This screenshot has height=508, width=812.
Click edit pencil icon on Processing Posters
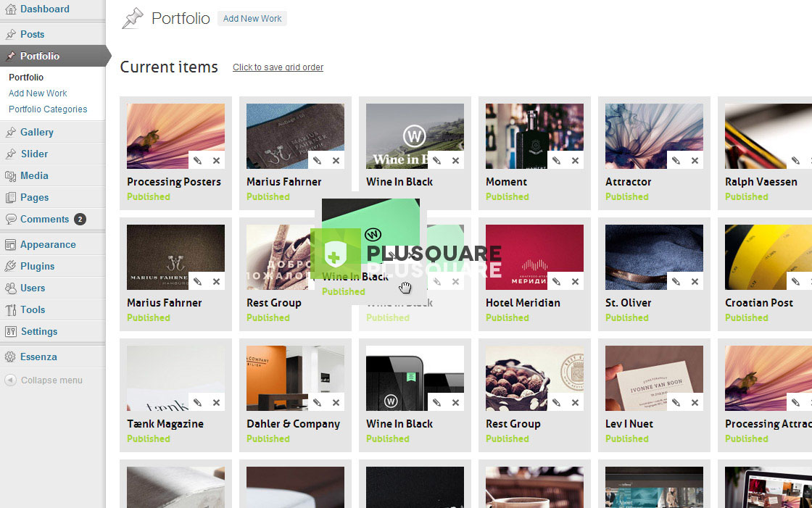click(197, 160)
